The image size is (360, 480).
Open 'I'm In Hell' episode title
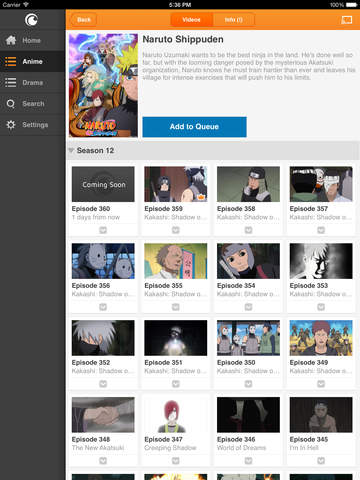(x=304, y=448)
